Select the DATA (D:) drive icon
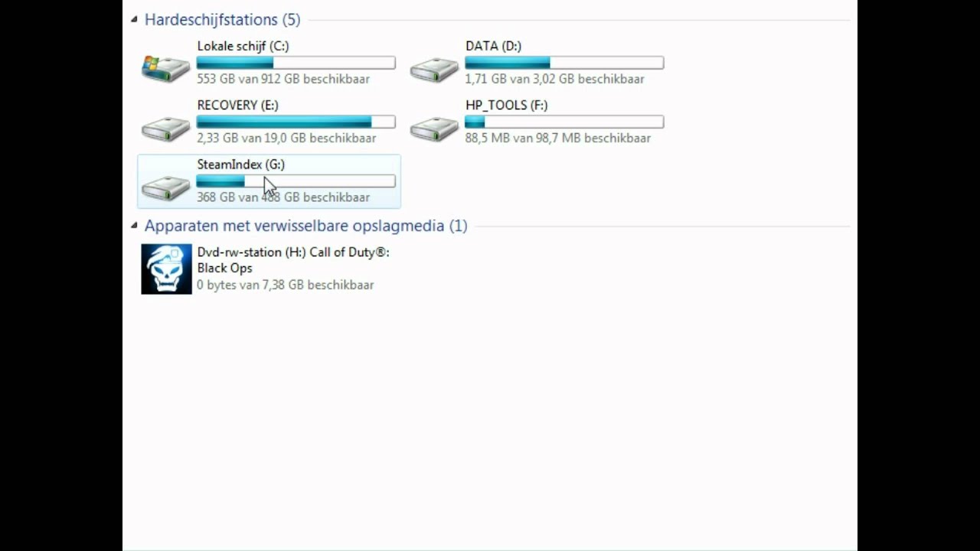Image resolution: width=980 pixels, height=551 pixels. pyautogui.click(x=434, y=70)
